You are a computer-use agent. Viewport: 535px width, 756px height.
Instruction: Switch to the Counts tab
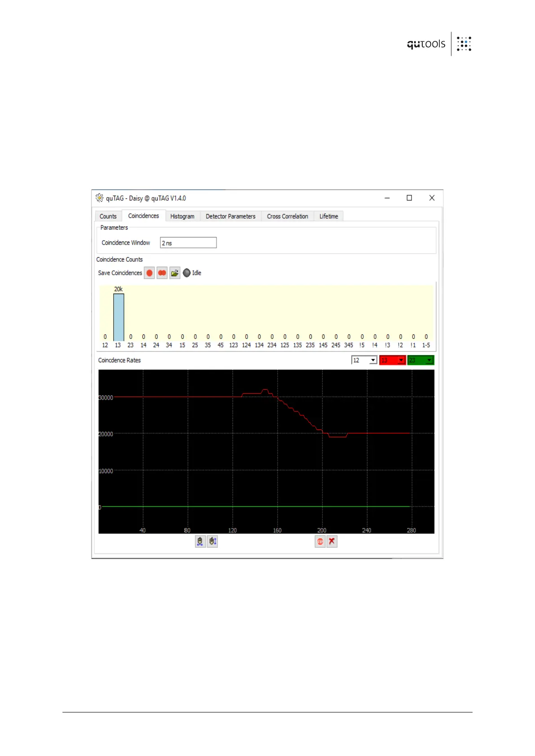(x=108, y=216)
